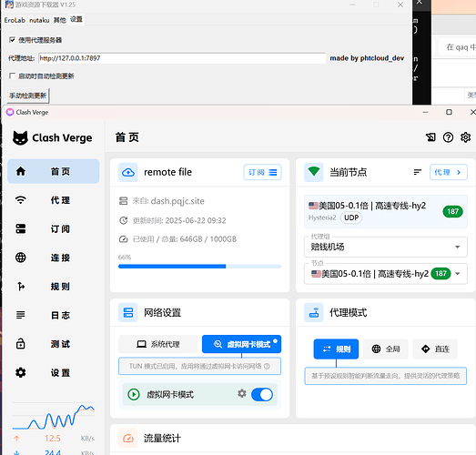Open the 代理 arrow button in node card
Screen dimensions: 476x455
(x=449, y=172)
